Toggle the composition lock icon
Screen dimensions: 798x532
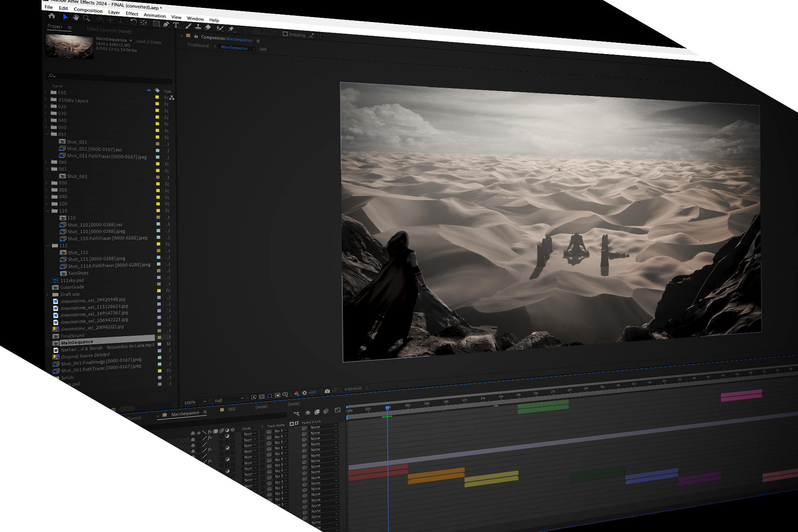tap(196, 37)
